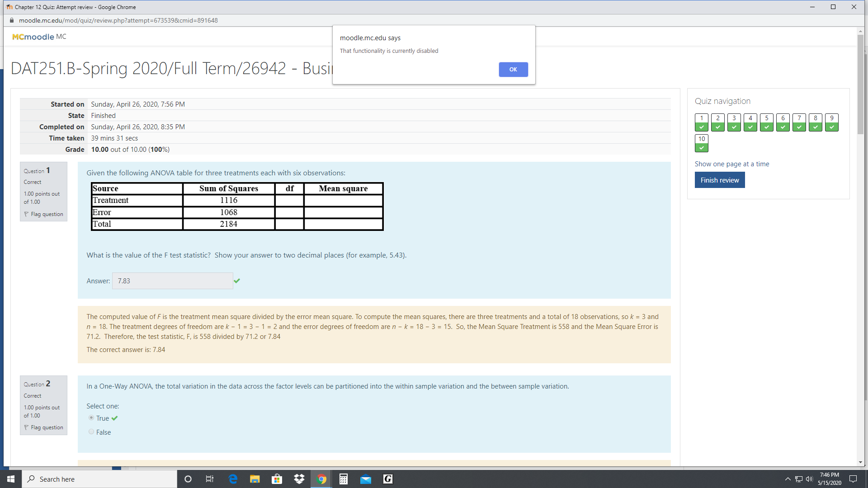Open Microsoft Store from the taskbar
The image size is (868, 488).
click(277, 479)
